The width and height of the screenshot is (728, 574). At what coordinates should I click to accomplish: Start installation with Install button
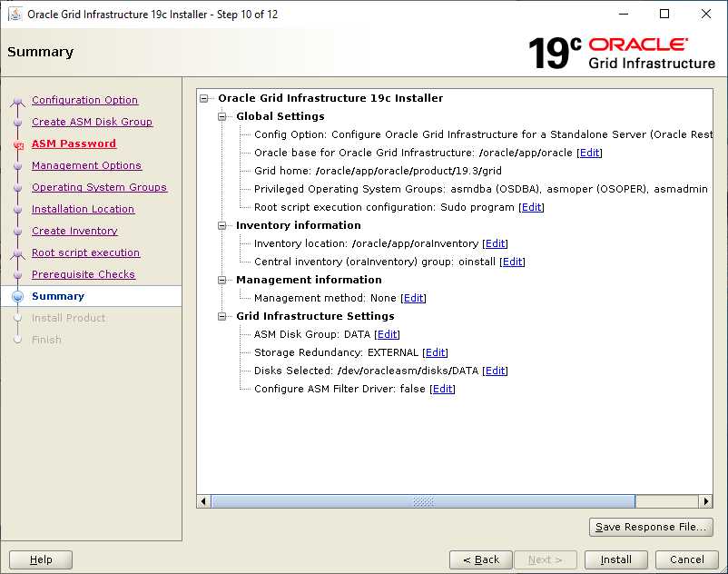coord(616,559)
